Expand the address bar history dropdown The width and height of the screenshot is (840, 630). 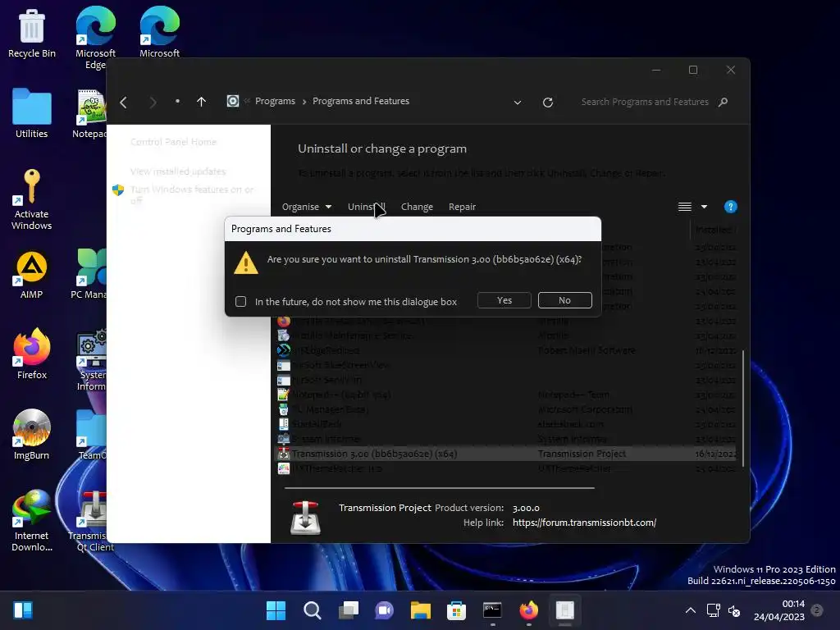pyautogui.click(x=518, y=103)
